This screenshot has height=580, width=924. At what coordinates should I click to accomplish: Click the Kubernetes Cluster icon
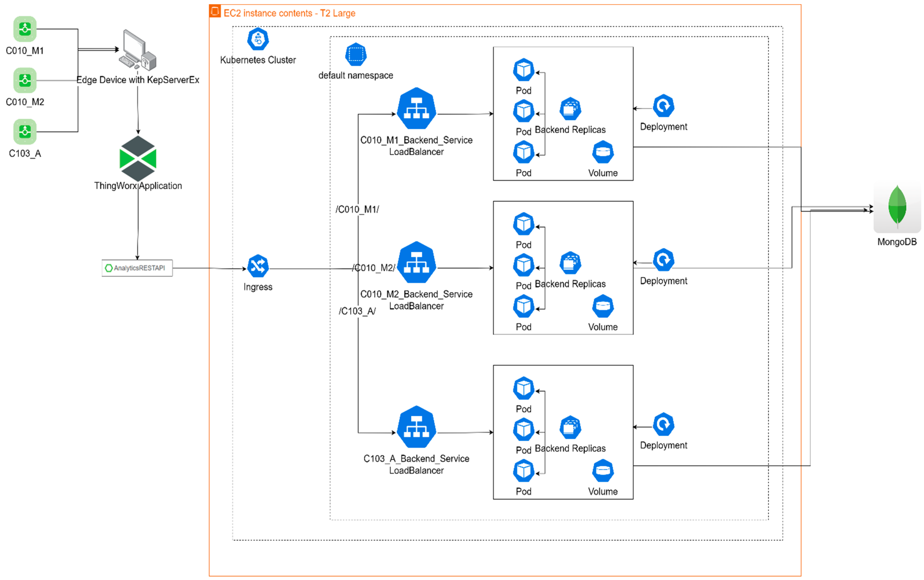[258, 39]
